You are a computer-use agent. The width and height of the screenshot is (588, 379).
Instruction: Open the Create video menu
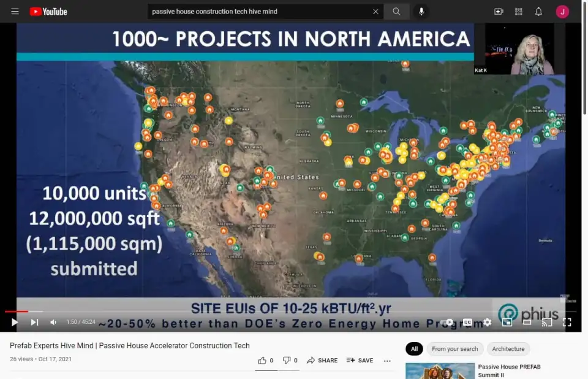tap(499, 12)
